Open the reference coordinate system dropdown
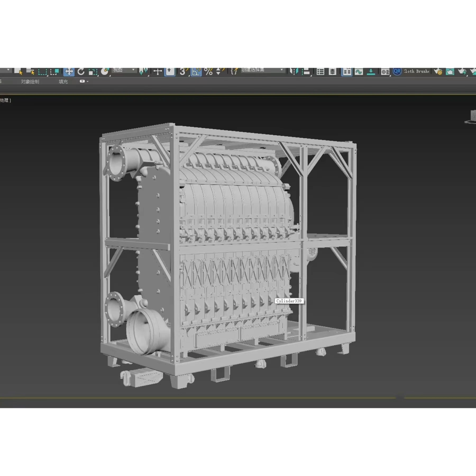 pyautogui.click(x=124, y=70)
